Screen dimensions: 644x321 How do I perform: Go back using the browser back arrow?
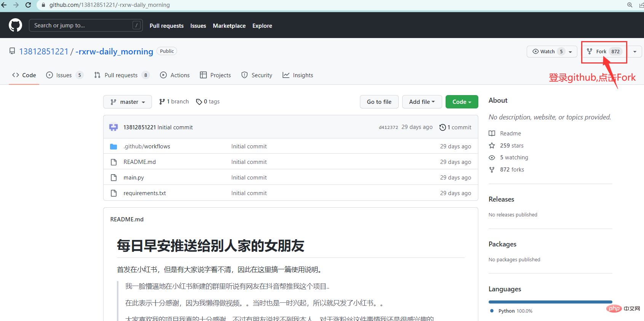coord(4,5)
